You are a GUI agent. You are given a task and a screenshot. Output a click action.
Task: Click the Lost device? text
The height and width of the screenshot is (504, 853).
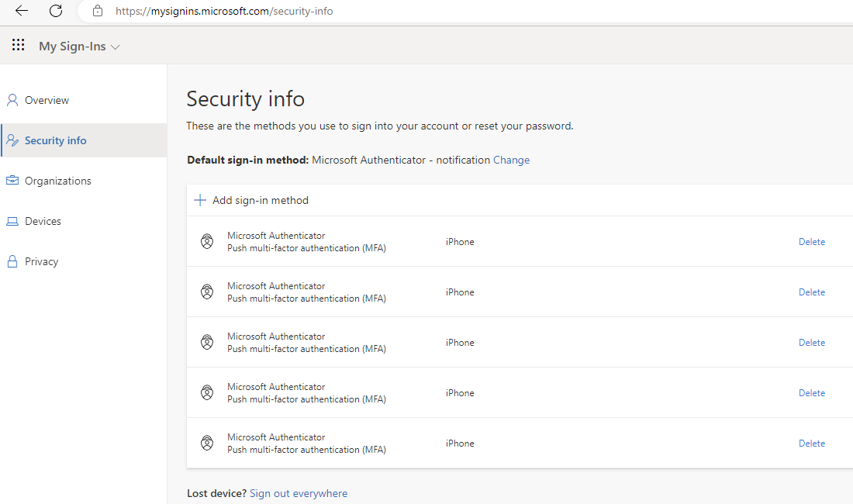(x=216, y=493)
